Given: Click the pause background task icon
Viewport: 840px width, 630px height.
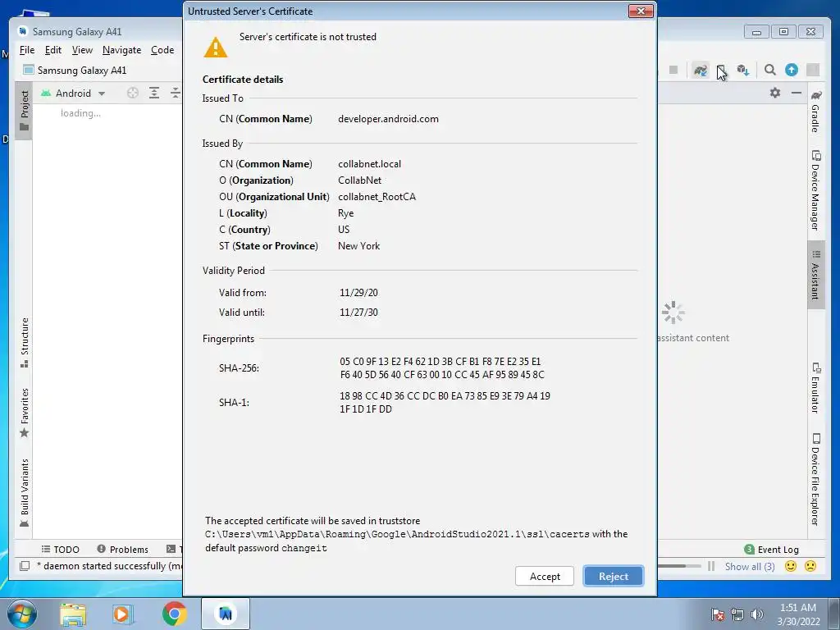Looking at the screenshot, I should click(x=711, y=566).
